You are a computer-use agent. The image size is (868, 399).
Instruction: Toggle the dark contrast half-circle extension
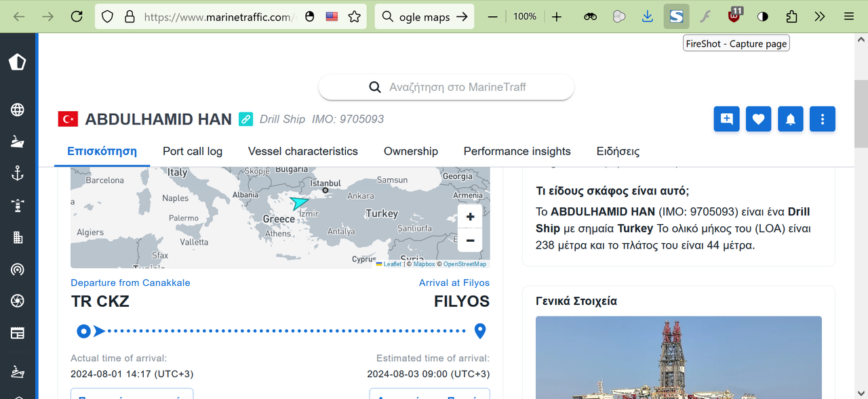click(x=763, y=16)
